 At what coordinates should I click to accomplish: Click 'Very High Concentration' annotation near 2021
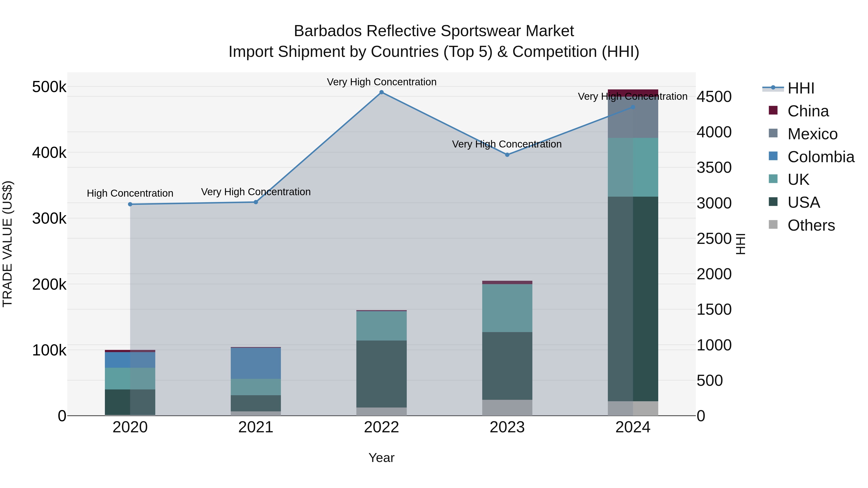(256, 192)
